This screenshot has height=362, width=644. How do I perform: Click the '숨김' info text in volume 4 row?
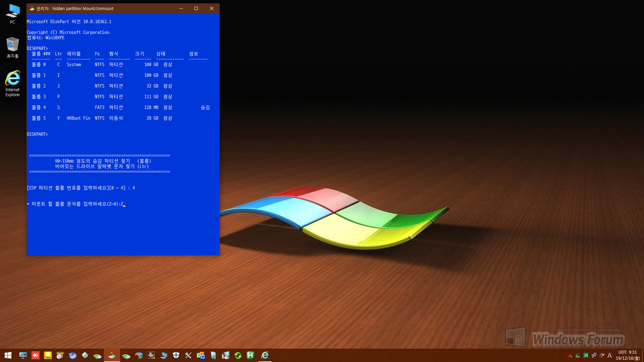(x=205, y=107)
